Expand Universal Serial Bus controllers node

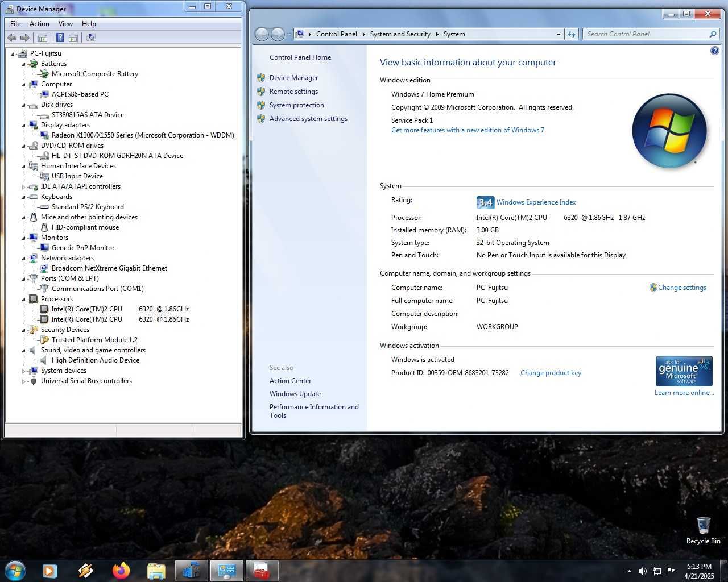click(24, 381)
